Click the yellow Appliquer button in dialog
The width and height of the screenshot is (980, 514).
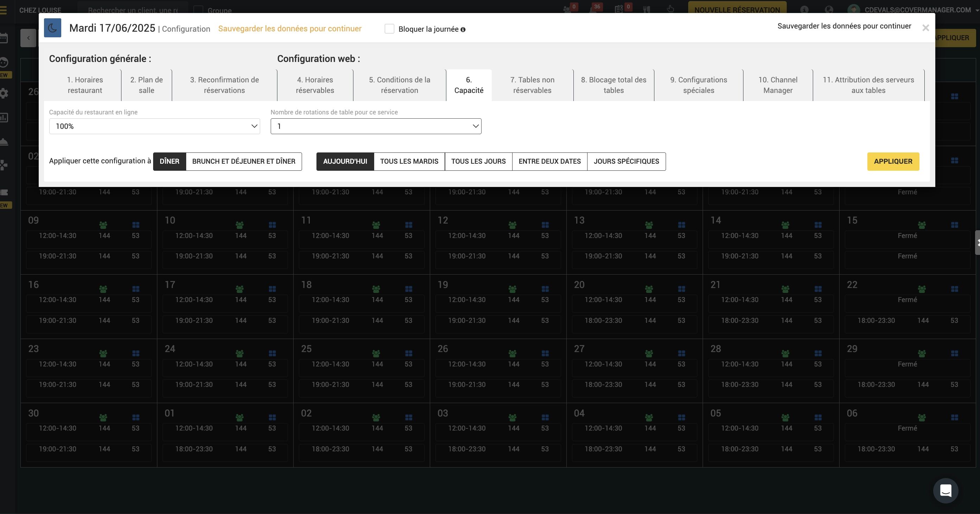pos(893,161)
